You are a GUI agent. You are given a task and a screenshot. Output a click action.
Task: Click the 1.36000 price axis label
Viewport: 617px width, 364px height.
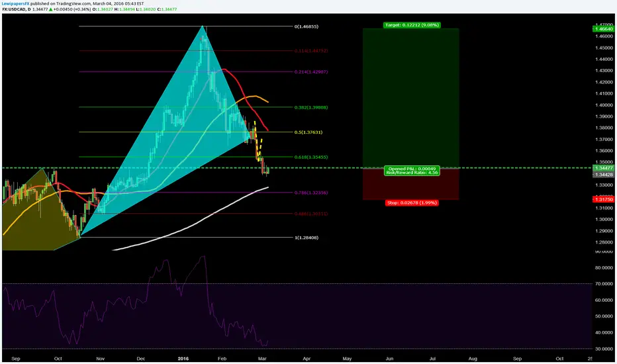click(604, 151)
